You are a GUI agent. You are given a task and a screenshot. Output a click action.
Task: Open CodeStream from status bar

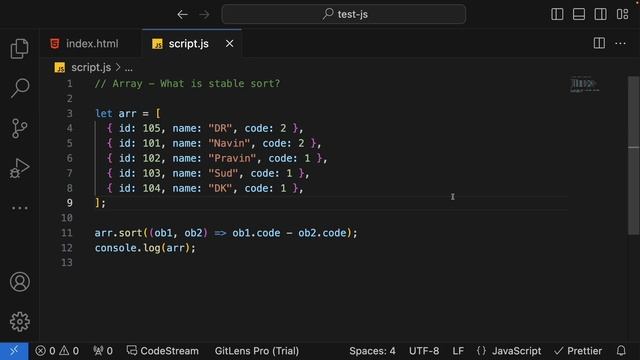(x=162, y=351)
